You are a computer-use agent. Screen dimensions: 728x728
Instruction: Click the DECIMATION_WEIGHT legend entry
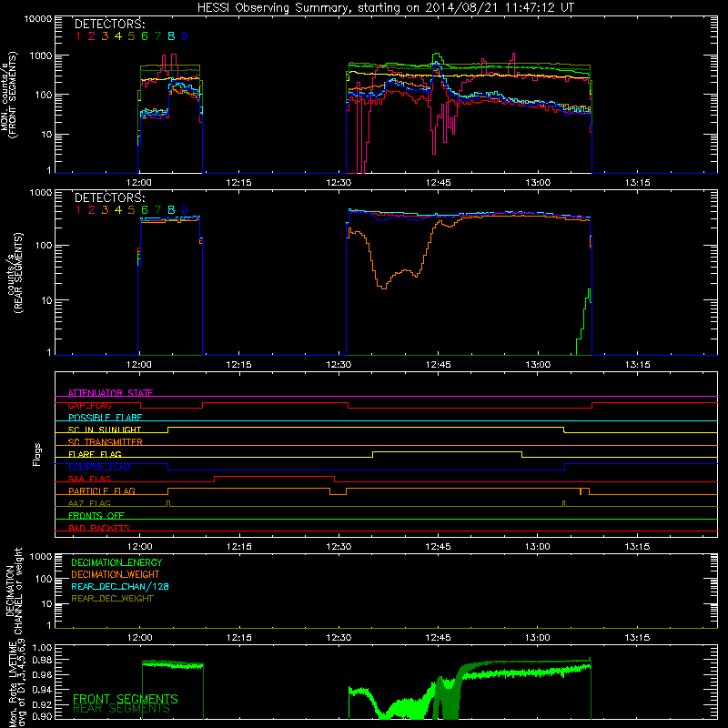[116, 574]
